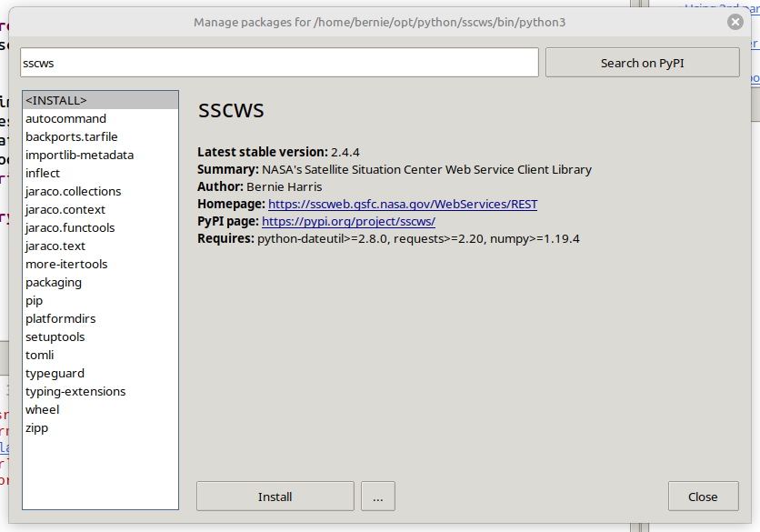Image resolution: width=760 pixels, height=532 pixels.
Task: Click the Requires dependencies line
Action: [x=388, y=238]
